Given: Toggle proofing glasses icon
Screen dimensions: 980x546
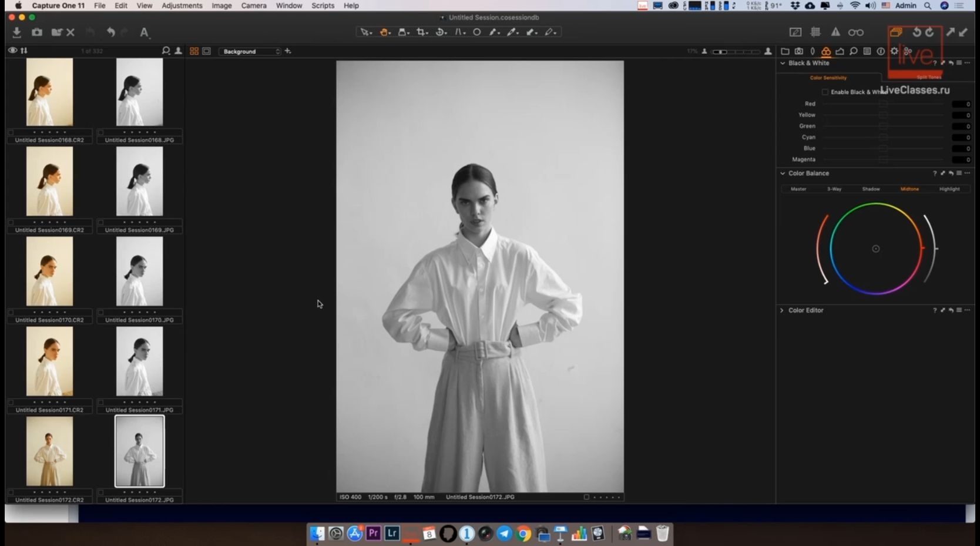Looking at the screenshot, I should click(x=856, y=32).
